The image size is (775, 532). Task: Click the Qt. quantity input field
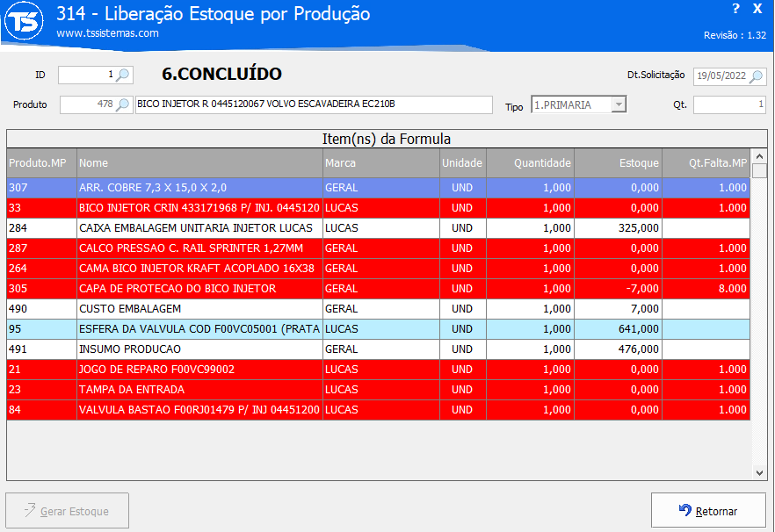point(728,105)
